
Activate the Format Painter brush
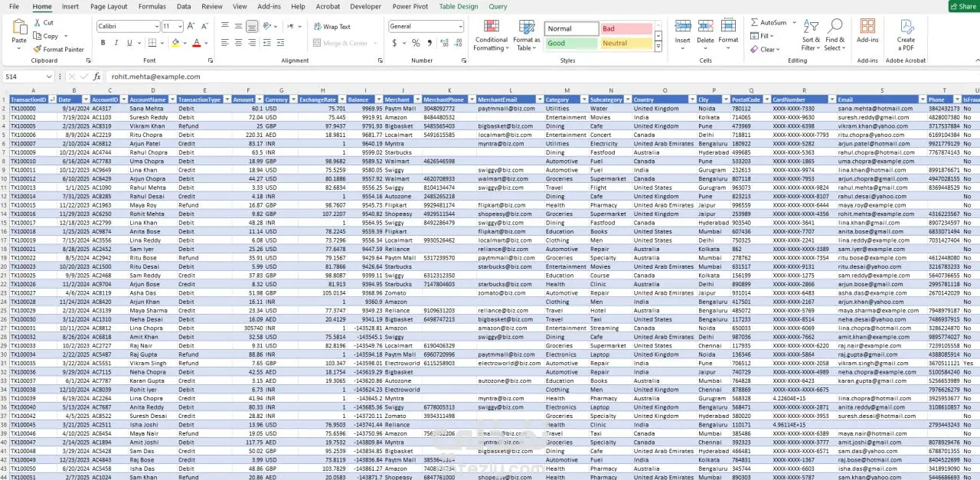(x=38, y=49)
